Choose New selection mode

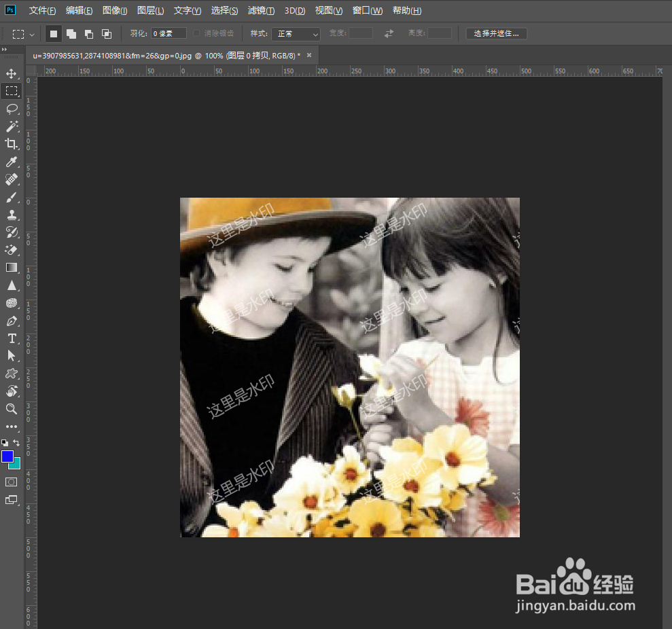coord(54,34)
